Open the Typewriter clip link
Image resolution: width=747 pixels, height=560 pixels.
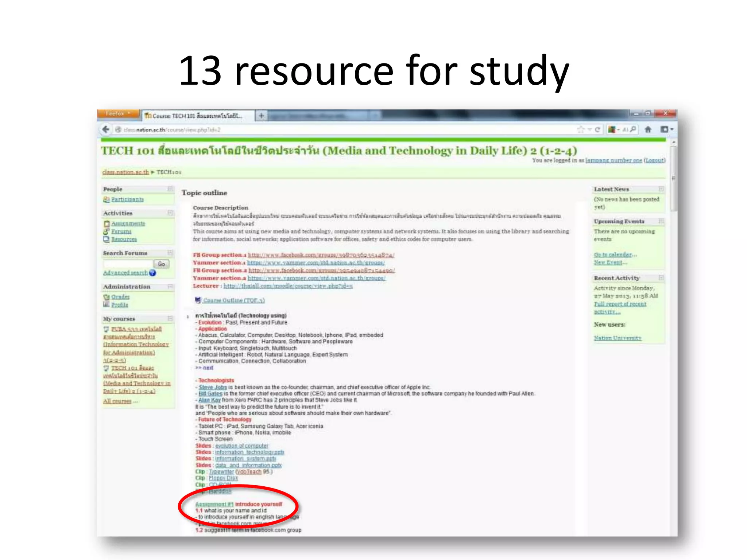click(221, 472)
